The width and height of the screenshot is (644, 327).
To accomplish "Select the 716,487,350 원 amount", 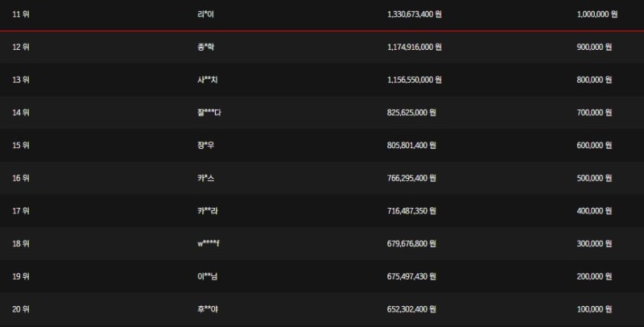I will coord(411,211).
